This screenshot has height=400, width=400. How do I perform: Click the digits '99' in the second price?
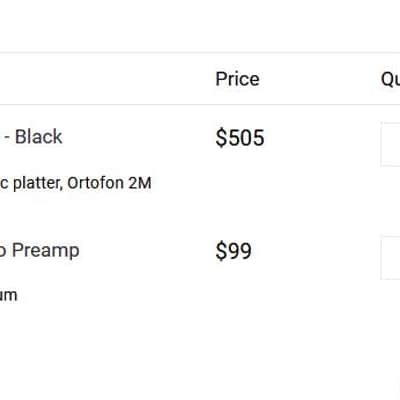click(239, 251)
